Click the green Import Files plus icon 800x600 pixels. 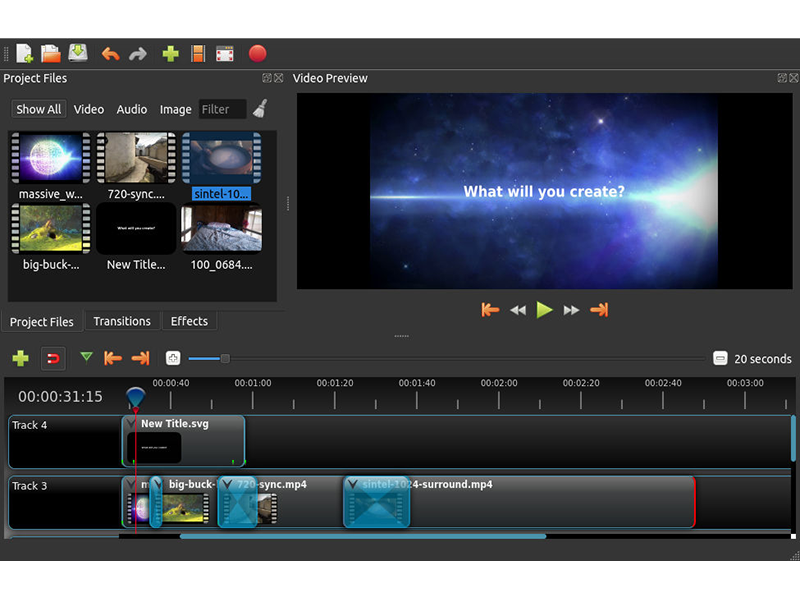click(170, 54)
